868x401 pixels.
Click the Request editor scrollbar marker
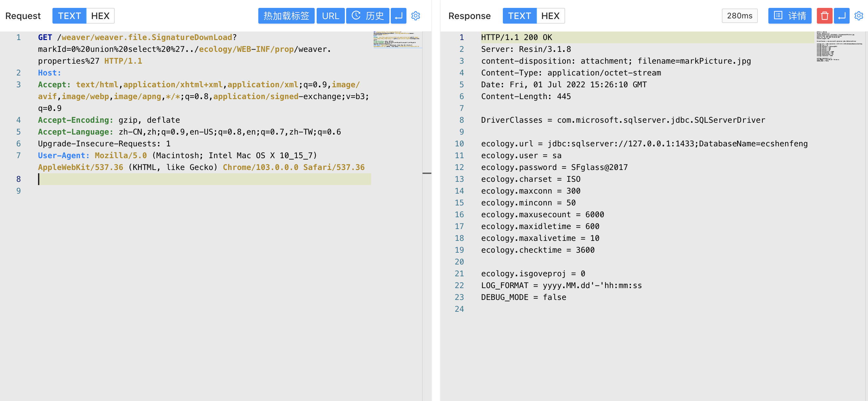(x=426, y=173)
